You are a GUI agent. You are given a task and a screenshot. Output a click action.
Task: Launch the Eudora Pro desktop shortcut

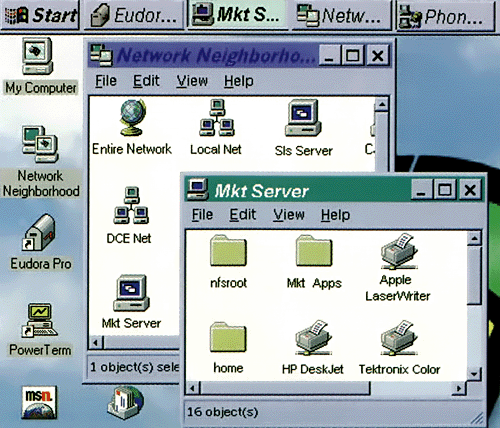pos(39,232)
